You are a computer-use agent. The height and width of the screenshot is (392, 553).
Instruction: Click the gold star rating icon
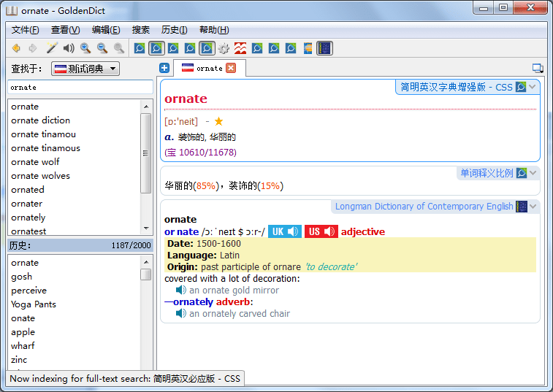click(218, 122)
